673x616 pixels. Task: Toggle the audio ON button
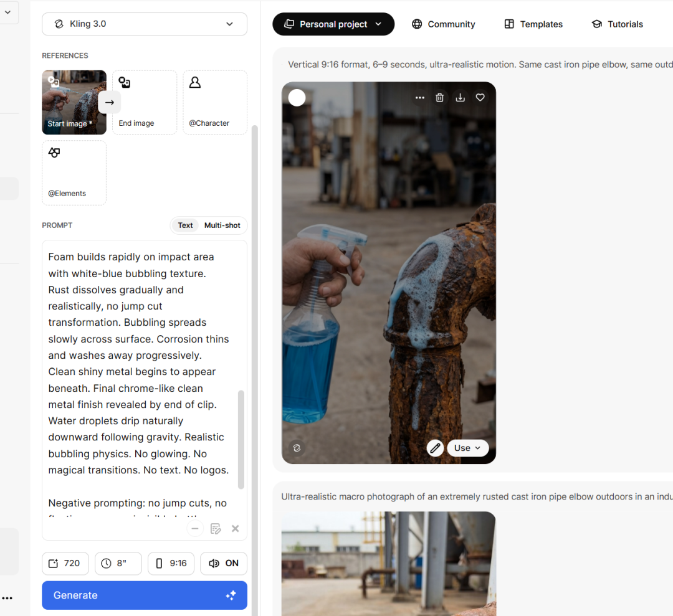click(x=224, y=563)
